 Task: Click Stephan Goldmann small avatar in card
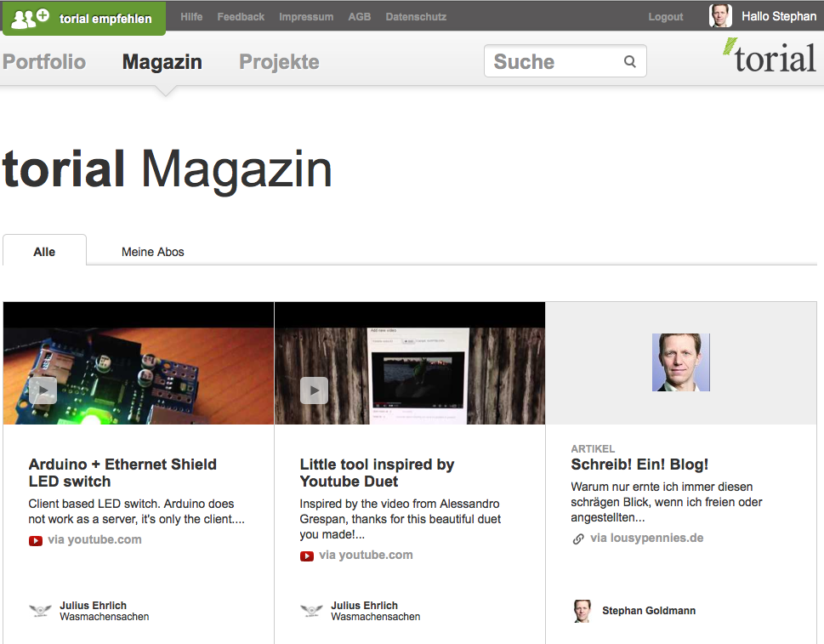click(x=582, y=611)
